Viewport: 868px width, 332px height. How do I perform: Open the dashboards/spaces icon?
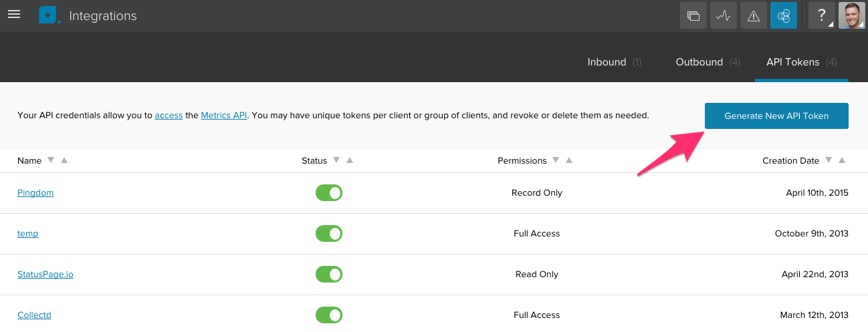pyautogui.click(x=693, y=15)
